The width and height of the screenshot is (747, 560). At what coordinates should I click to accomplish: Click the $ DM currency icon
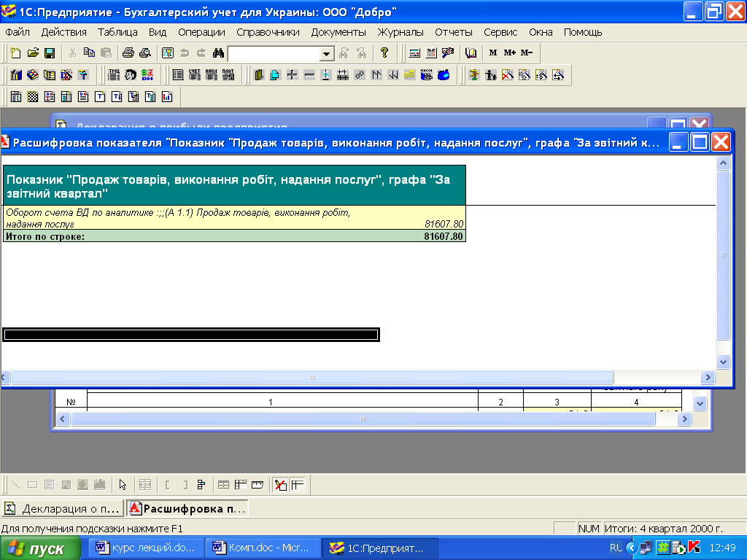click(x=147, y=75)
